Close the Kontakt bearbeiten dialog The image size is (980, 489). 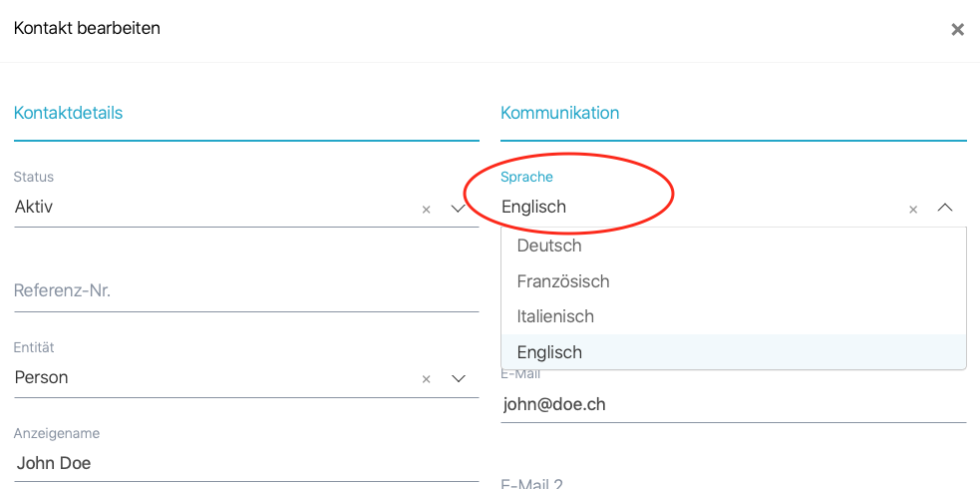click(x=957, y=30)
